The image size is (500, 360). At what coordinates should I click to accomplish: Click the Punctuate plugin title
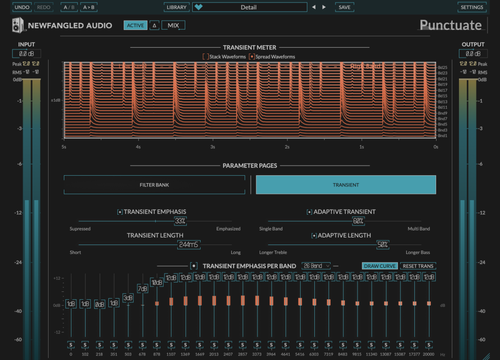(450, 25)
